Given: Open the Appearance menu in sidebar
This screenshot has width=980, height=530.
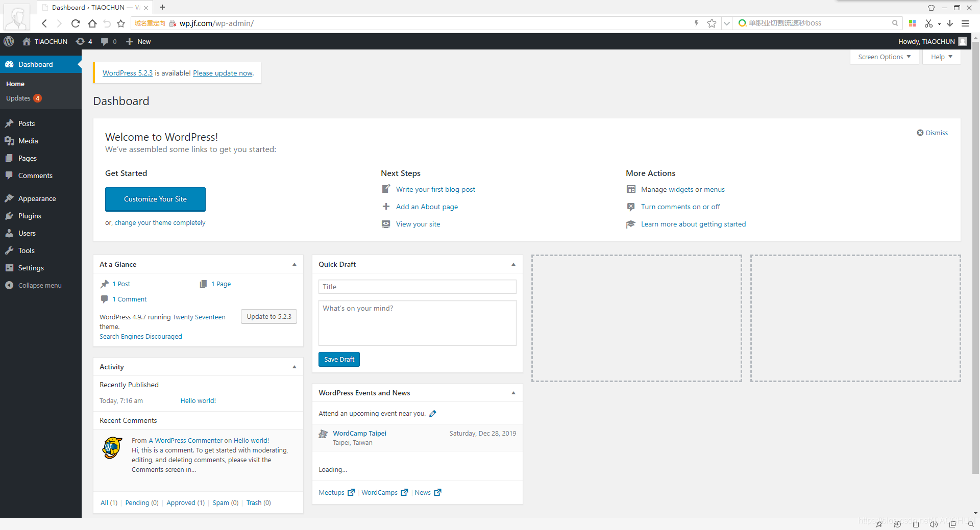Looking at the screenshot, I should coord(41,198).
